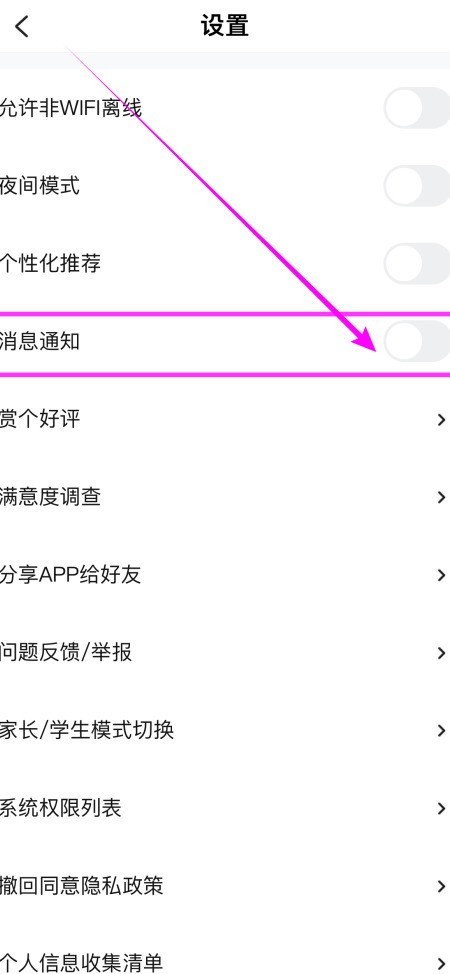Viewport: 450px width, 974px height.
Task: Open 家长/学生模式切换 setting
Action: [x=225, y=730]
